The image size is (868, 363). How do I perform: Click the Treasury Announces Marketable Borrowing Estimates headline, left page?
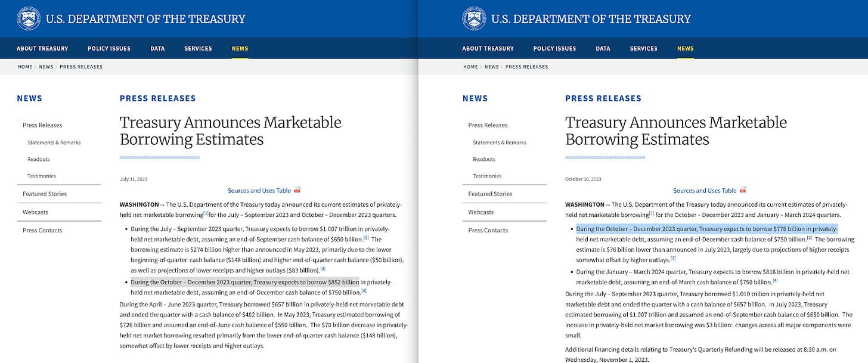coord(230,131)
